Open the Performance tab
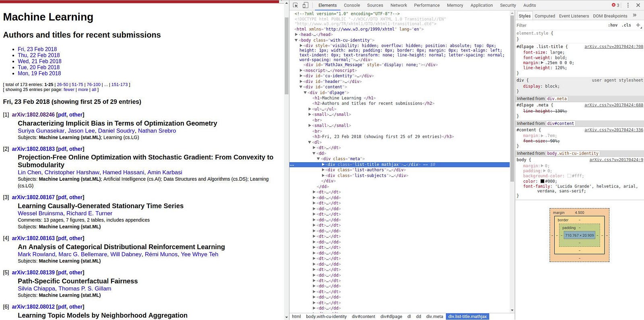This screenshot has height=320, width=644. [x=427, y=5]
